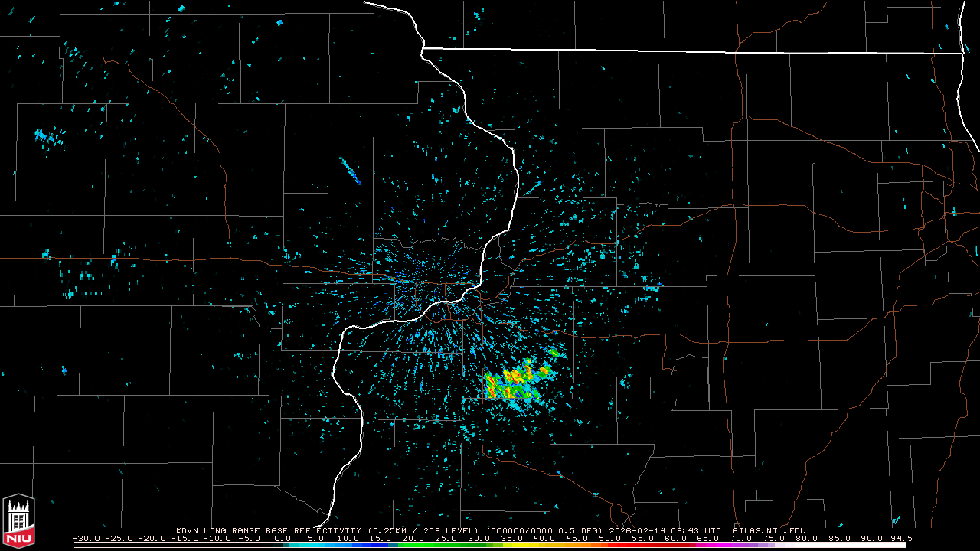Click the 0.0 value on the scale

point(283,539)
